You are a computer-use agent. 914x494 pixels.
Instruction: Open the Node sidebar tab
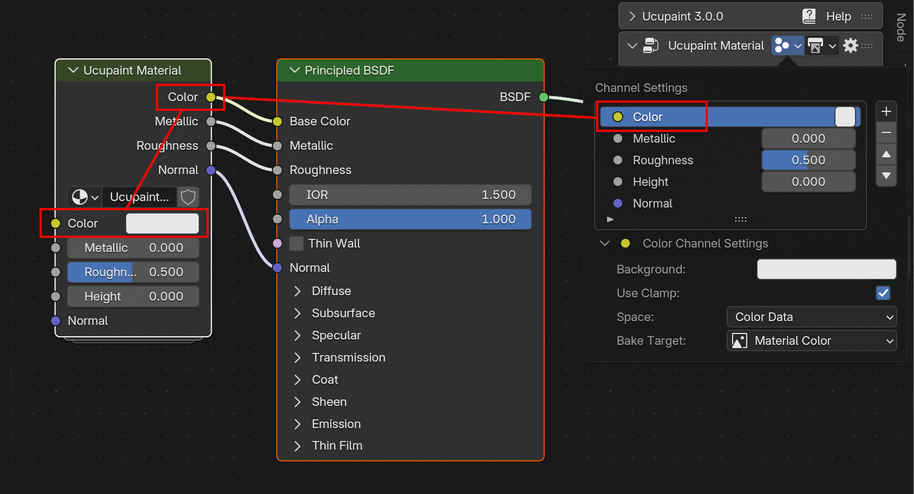901,28
